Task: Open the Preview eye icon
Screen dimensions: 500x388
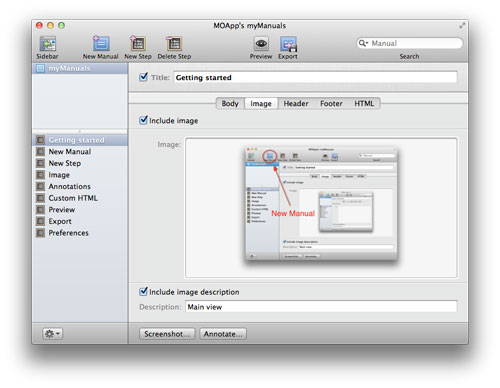Action: [261, 44]
